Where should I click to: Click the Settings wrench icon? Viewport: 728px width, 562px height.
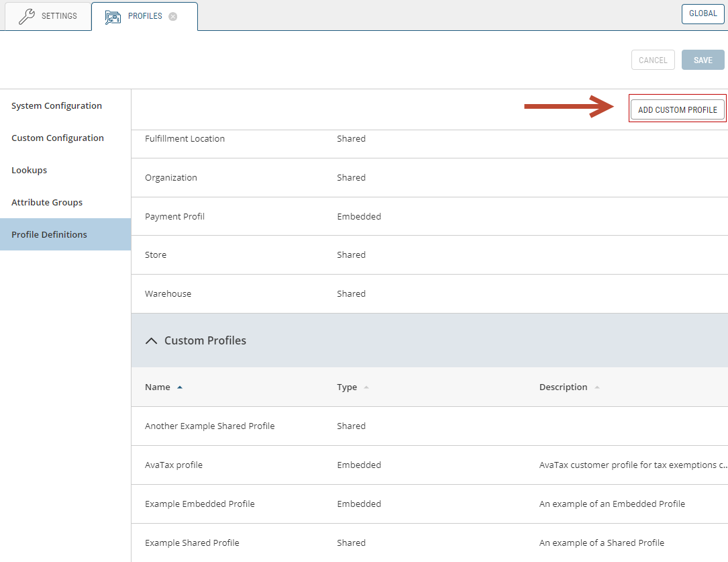(26, 16)
